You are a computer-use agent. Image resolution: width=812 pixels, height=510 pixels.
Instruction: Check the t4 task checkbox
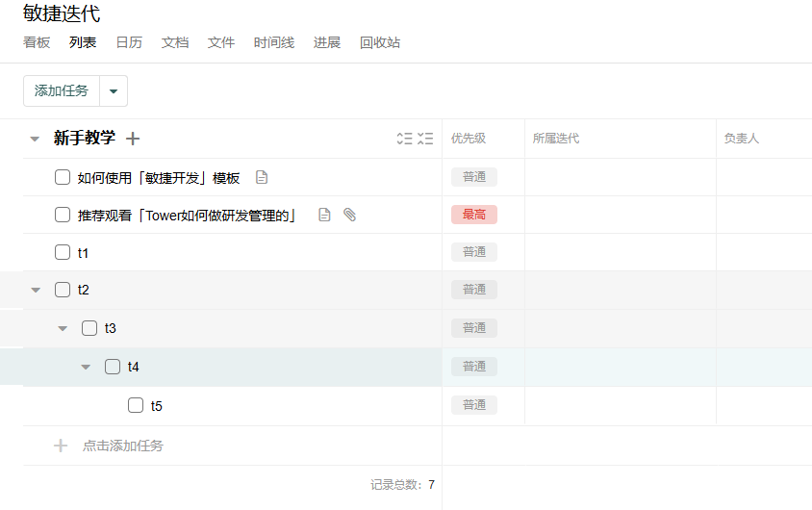point(113,367)
